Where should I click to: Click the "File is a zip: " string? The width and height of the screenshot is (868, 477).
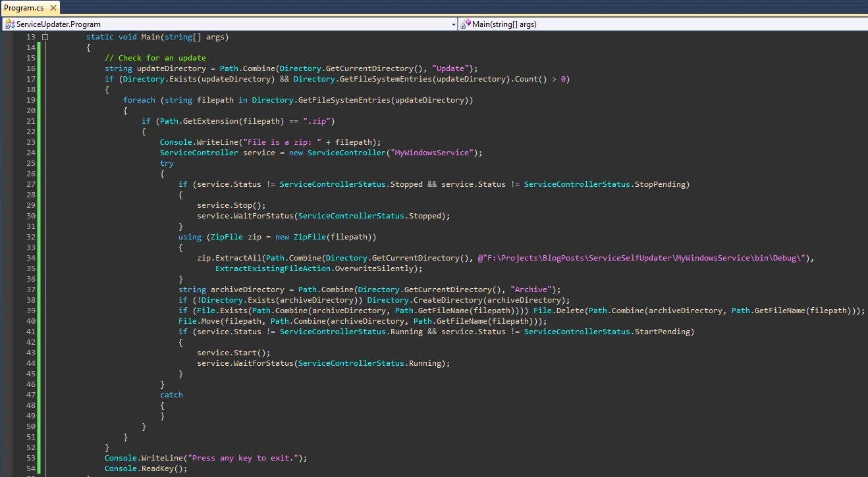click(x=282, y=142)
